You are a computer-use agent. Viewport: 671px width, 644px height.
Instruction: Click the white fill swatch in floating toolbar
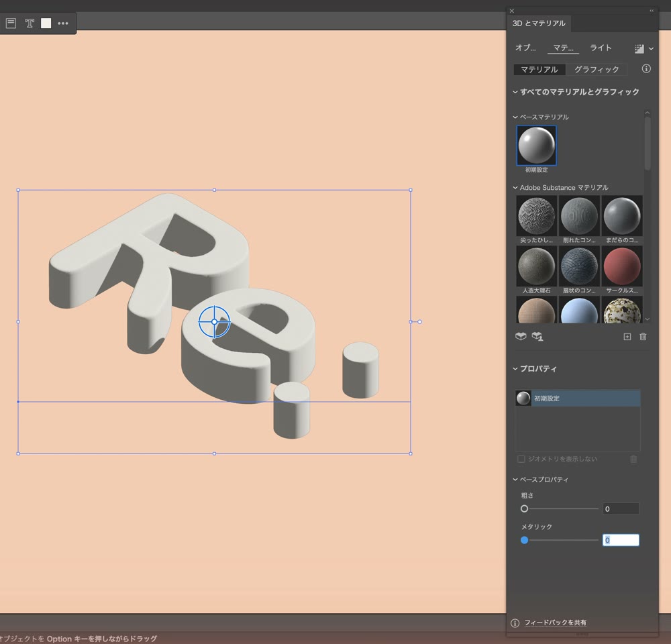(46, 23)
